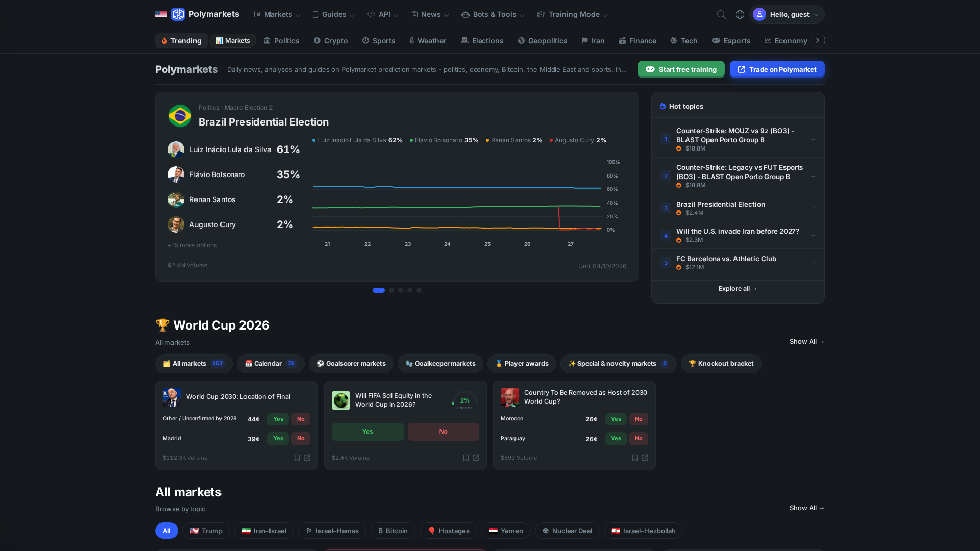
Task: Filter by Calendar 72 chip
Action: pyautogui.click(x=271, y=364)
